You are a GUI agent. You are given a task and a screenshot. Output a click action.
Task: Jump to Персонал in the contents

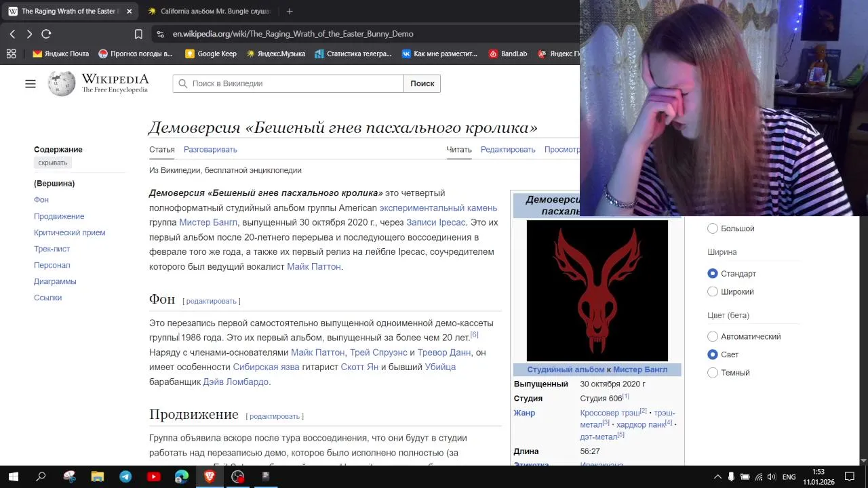(52, 265)
